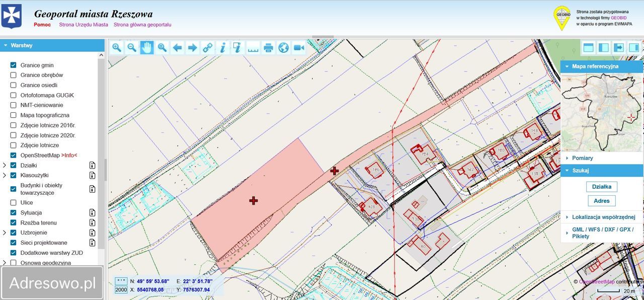This screenshot has width=644, height=300.
Task: Enable the Ulice layer checkbox
Action: click(14, 203)
